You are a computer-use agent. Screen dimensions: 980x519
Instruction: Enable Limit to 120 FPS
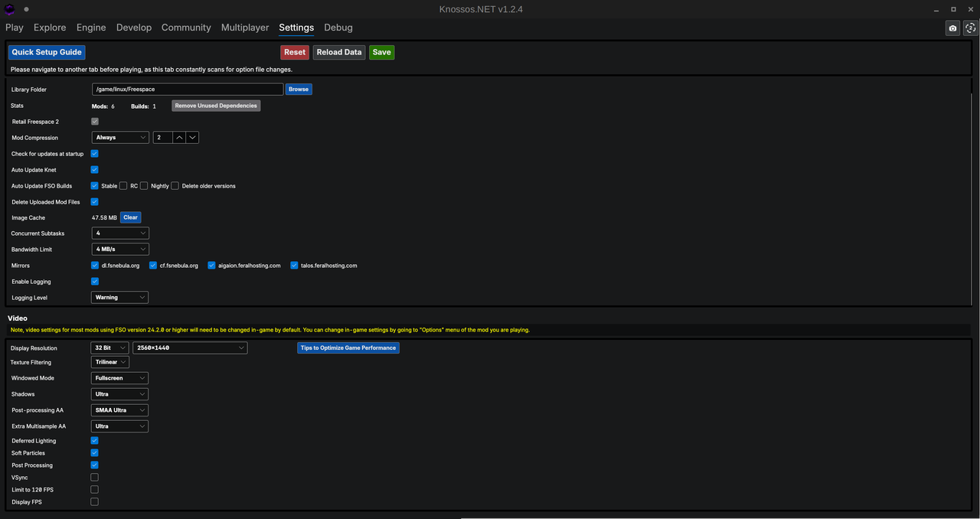[95, 490]
